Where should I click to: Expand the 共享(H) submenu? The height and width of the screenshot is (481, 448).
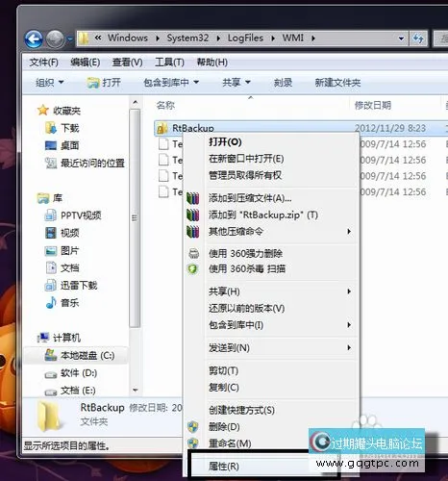click(272, 291)
